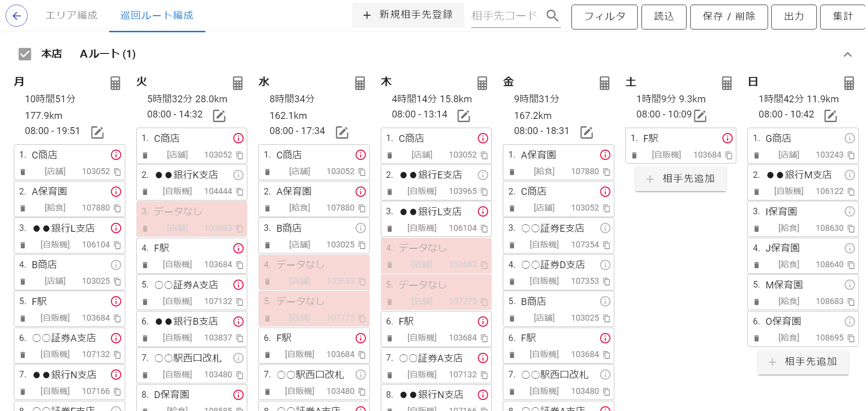Open calculator icon for 金 column

click(x=605, y=83)
